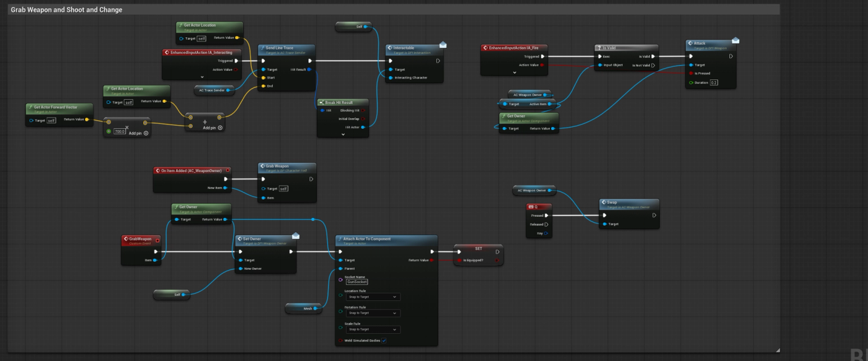Click the Interacting Character input pin

coord(391,77)
